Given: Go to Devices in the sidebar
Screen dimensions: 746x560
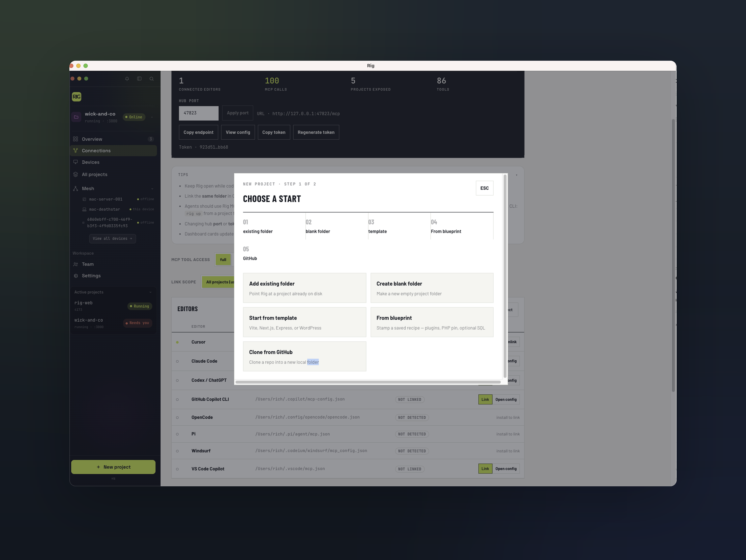Looking at the screenshot, I should click(113, 162).
